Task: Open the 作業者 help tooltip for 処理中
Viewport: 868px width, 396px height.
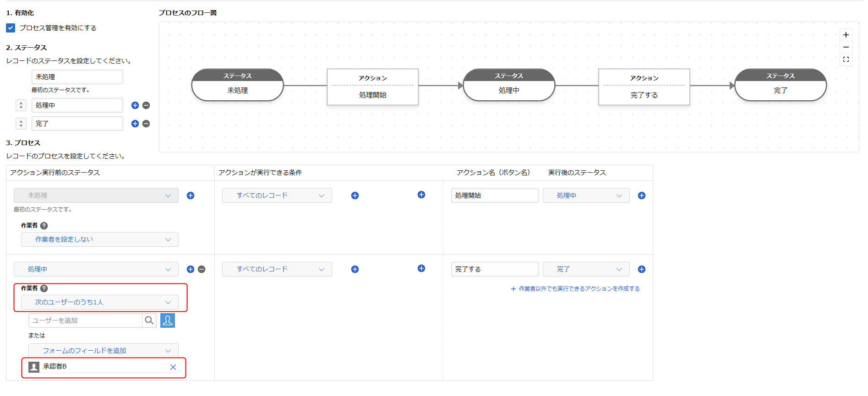Action: 44,288
